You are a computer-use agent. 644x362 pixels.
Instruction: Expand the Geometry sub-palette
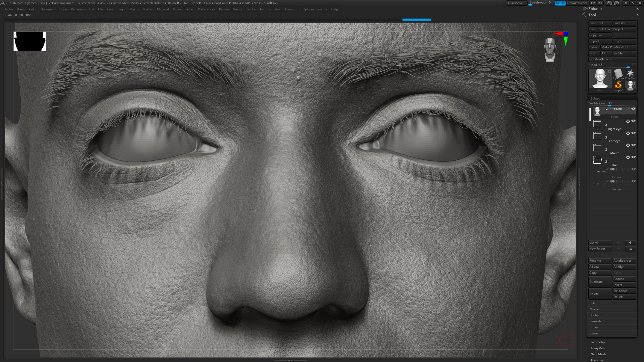point(597,342)
